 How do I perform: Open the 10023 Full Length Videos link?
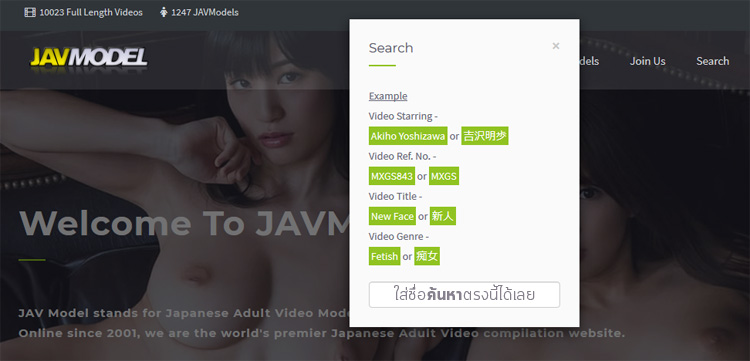[x=91, y=12]
